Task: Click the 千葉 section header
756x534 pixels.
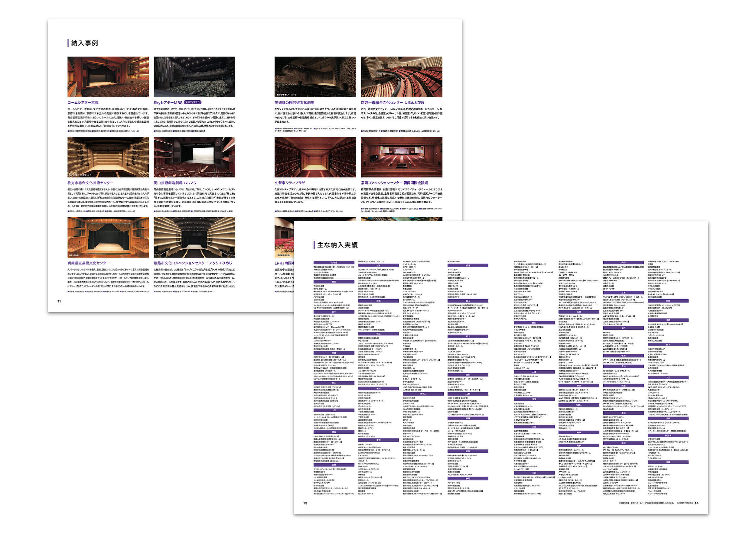Action: click(x=379, y=389)
